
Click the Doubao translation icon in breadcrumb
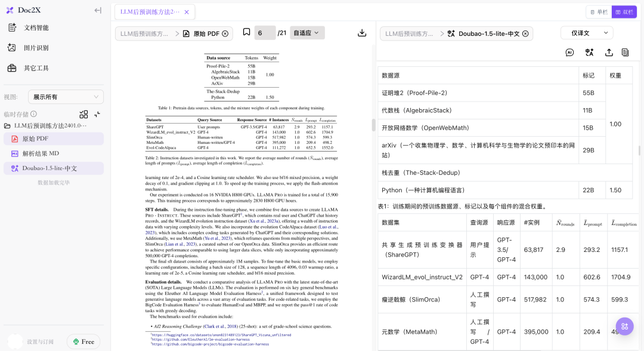(451, 33)
